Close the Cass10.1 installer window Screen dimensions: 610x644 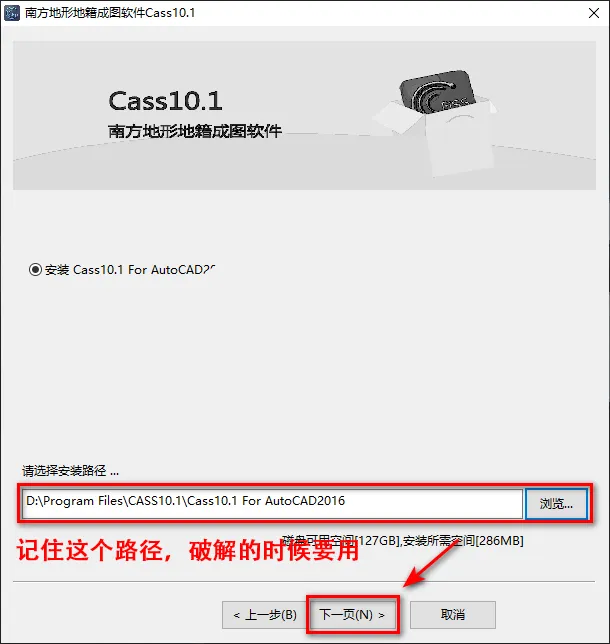(x=594, y=13)
